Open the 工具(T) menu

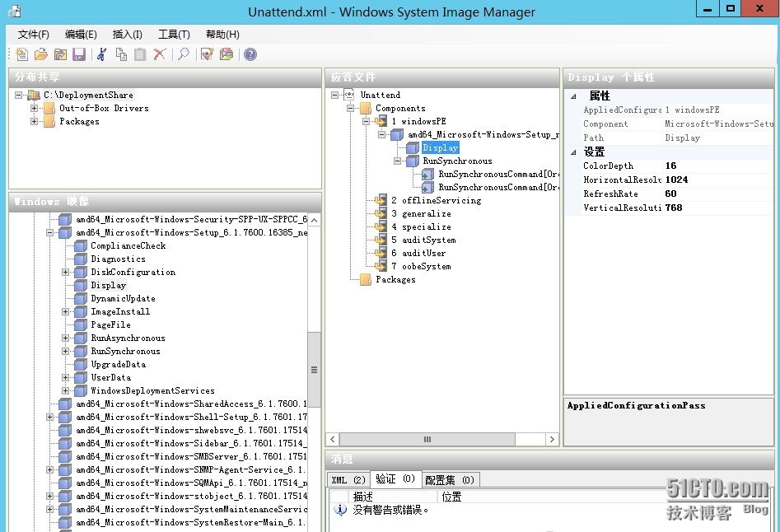174,35
